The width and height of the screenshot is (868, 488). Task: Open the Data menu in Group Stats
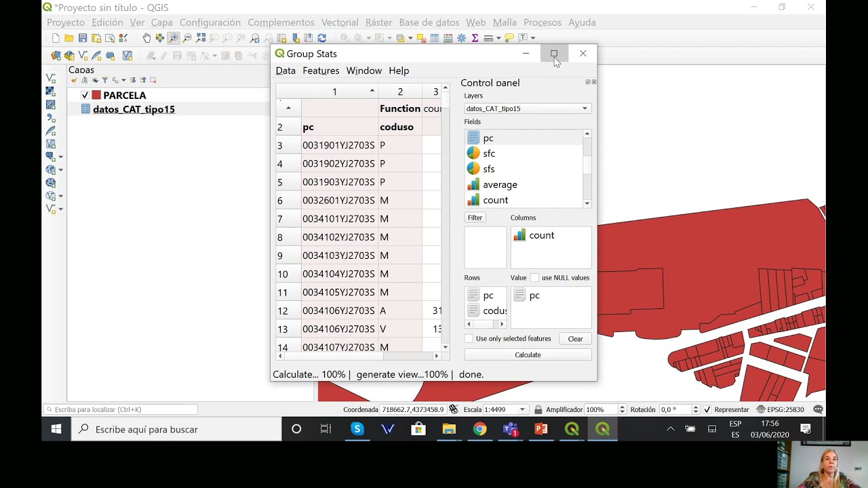click(285, 70)
